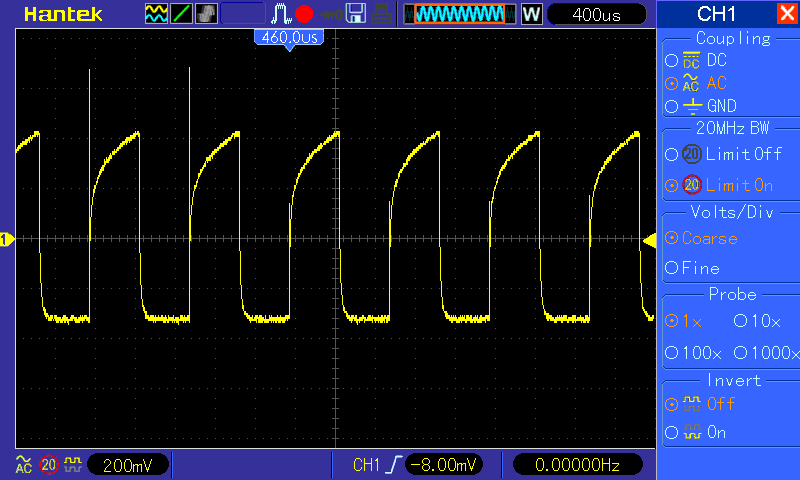Click the yellow trigger level arrow marker
Screen dimensions: 800x480
[x=649, y=240]
